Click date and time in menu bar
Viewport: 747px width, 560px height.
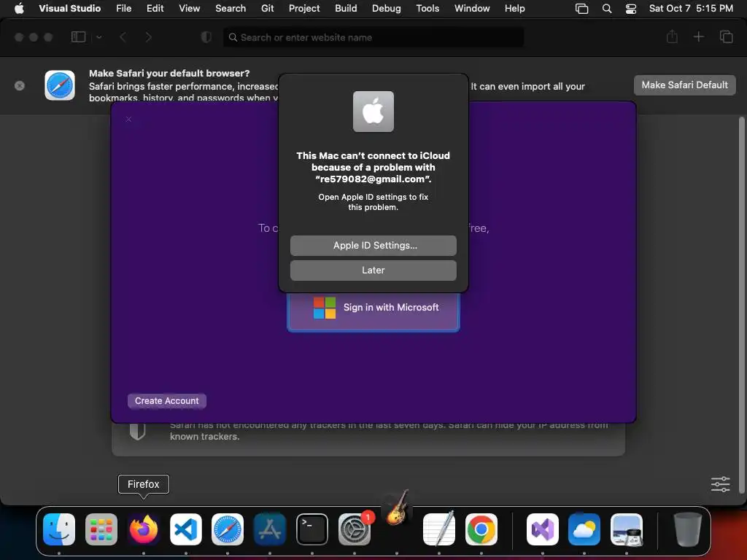[691, 9]
